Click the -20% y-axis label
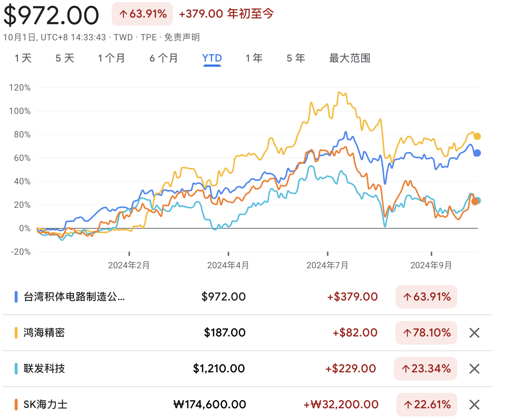 coord(21,252)
